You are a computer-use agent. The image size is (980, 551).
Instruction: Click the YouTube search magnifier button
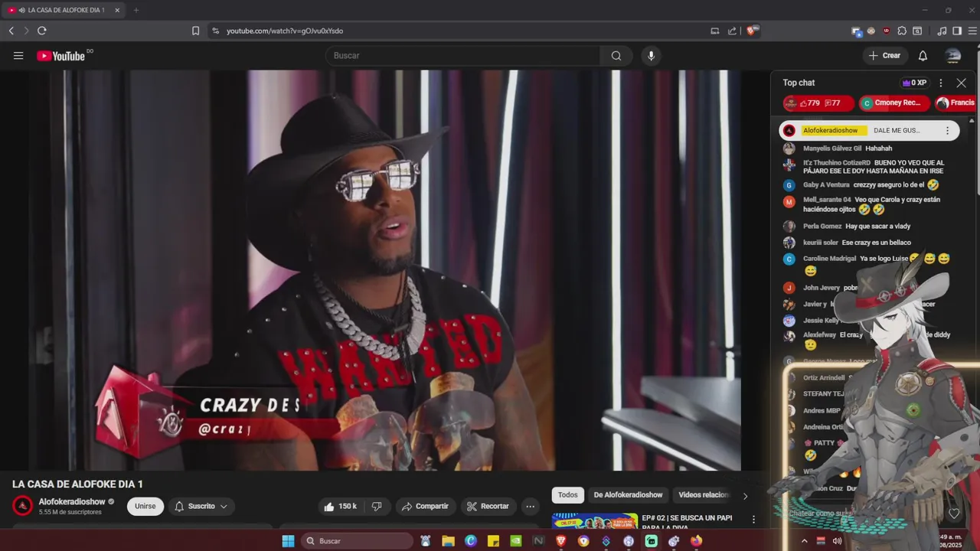(x=616, y=55)
